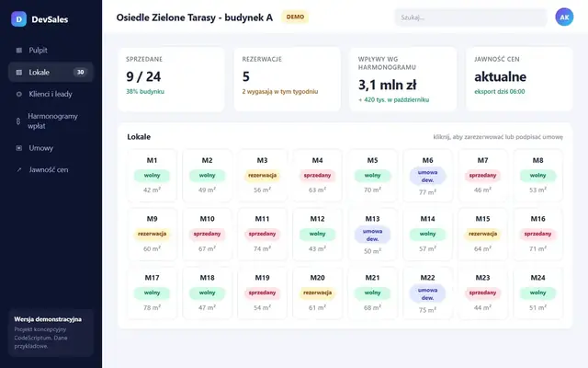Select unit M2 tile
The height and width of the screenshot is (368, 588).
point(207,176)
